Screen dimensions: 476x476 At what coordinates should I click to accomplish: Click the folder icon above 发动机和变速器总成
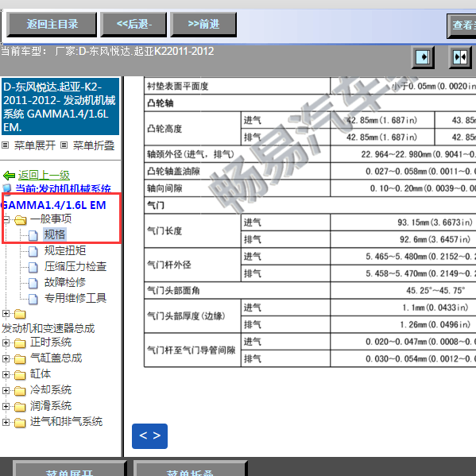20,314
